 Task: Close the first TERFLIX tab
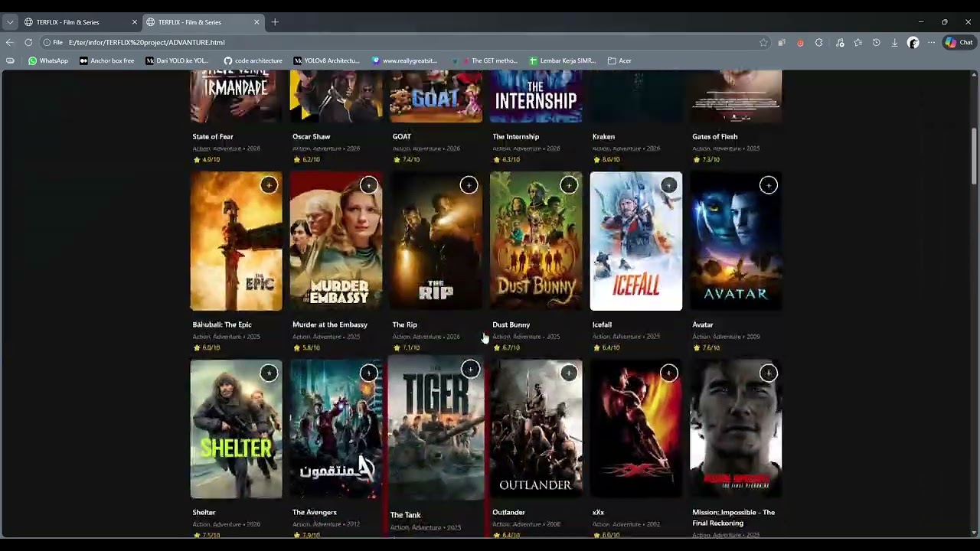tap(134, 22)
